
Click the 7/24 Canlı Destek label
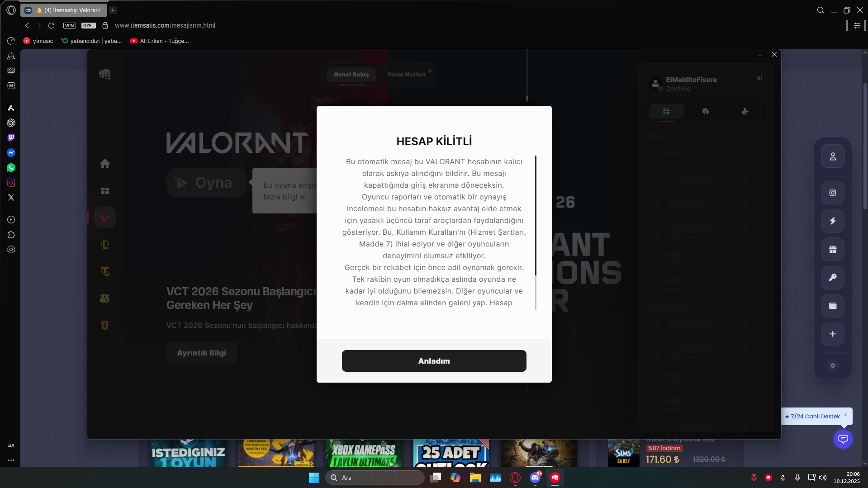pos(815,417)
